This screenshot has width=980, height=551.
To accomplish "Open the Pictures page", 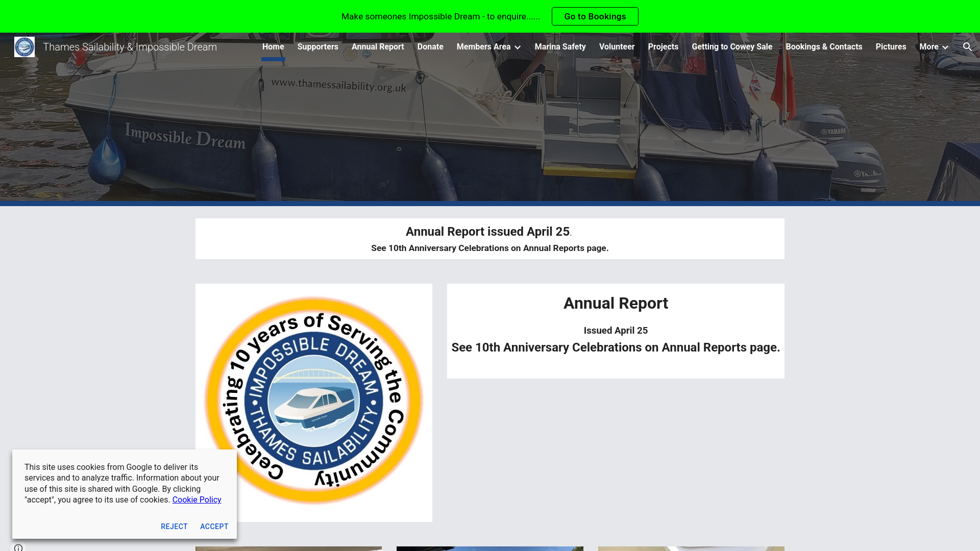I will tap(891, 47).
